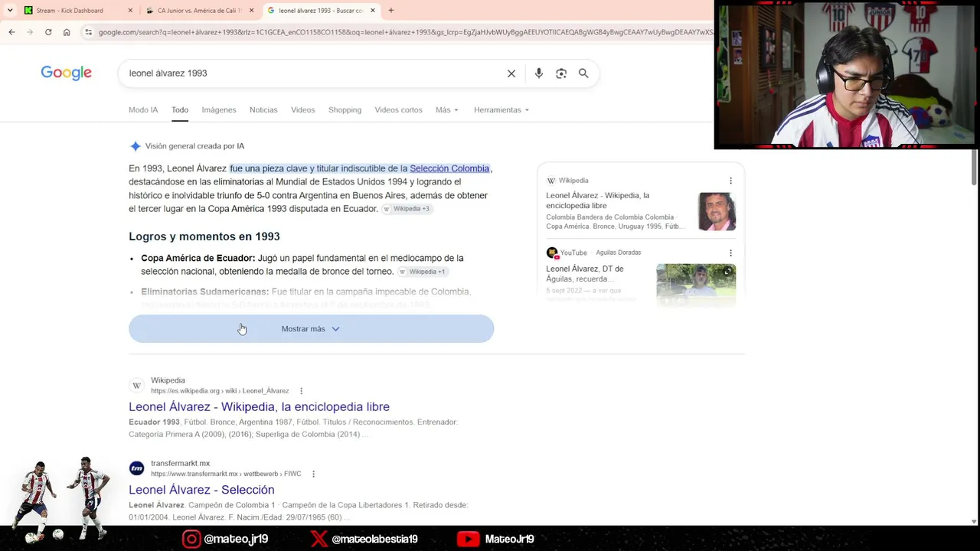Select the Todo results filter
Viewport: 980px width, 551px height.
[180, 110]
